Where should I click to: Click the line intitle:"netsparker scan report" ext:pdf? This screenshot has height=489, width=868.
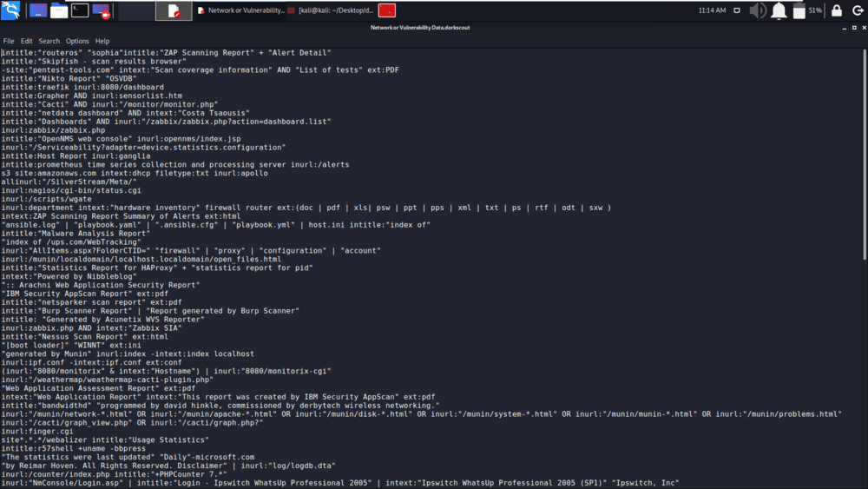pyautogui.click(x=91, y=302)
